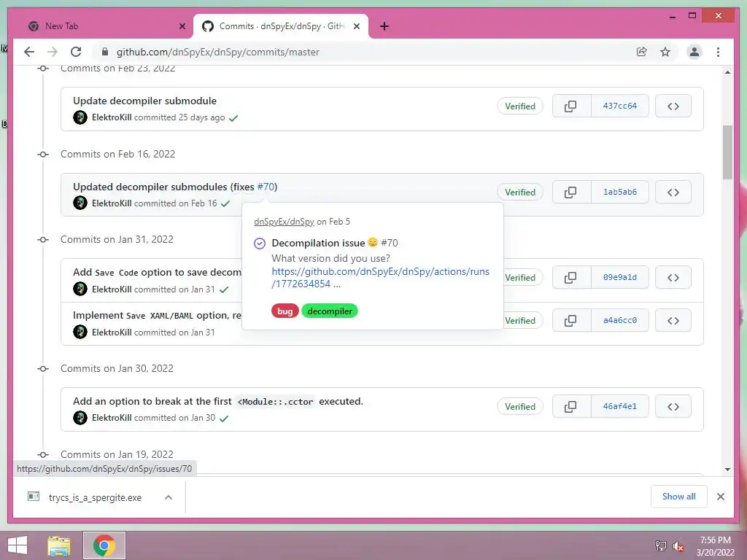Screen dimensions: 747x560
Task: Click the red bug label
Action: 285,311
